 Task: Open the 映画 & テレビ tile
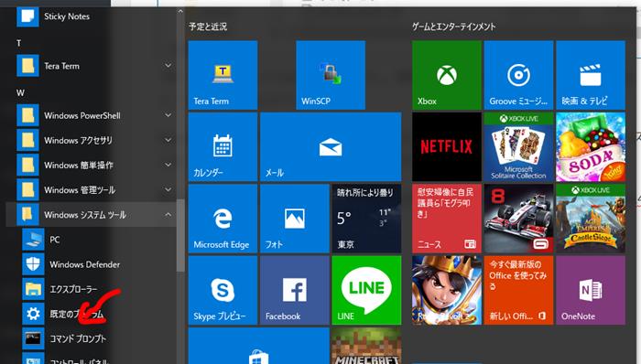point(591,75)
